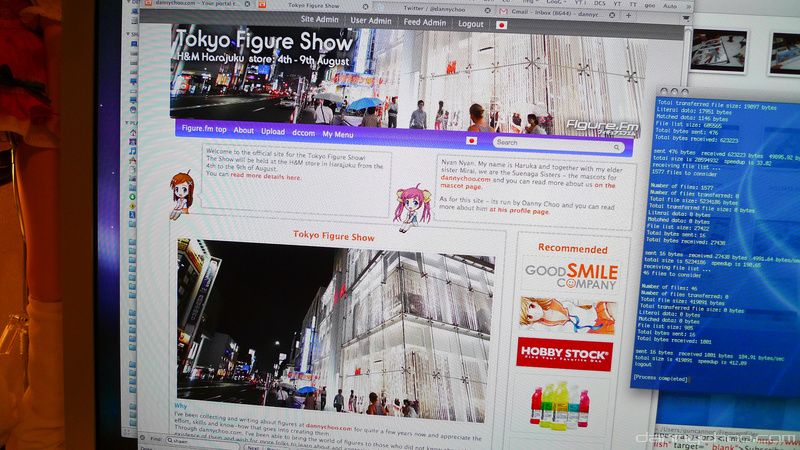The height and width of the screenshot is (450, 800).
Task: Click the Japanese flag icon next to search
Action: click(x=471, y=141)
